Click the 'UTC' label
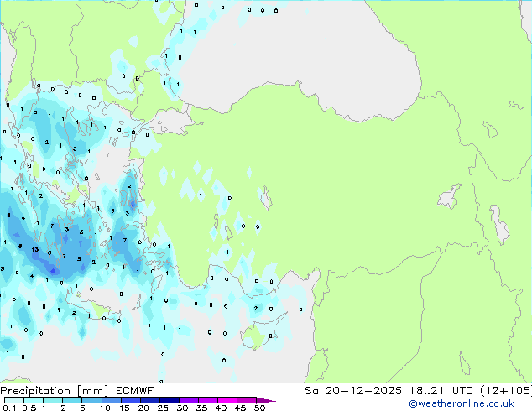Screen dimensions: 532x411 462,391
